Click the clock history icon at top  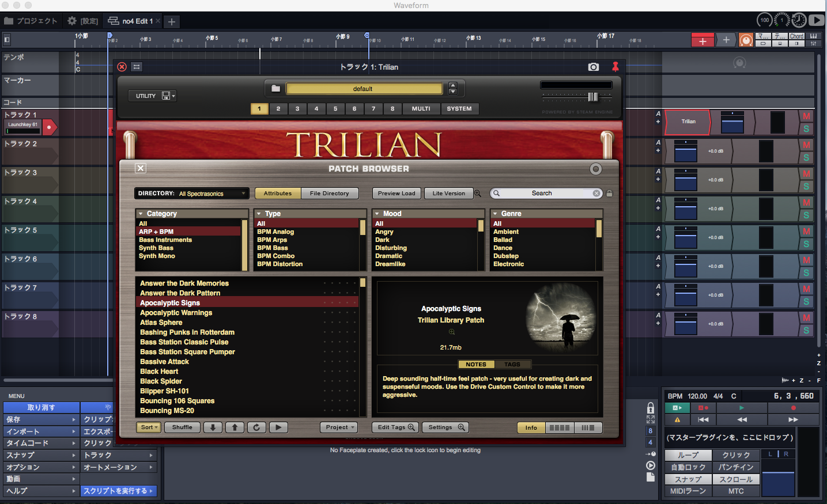[799, 20]
